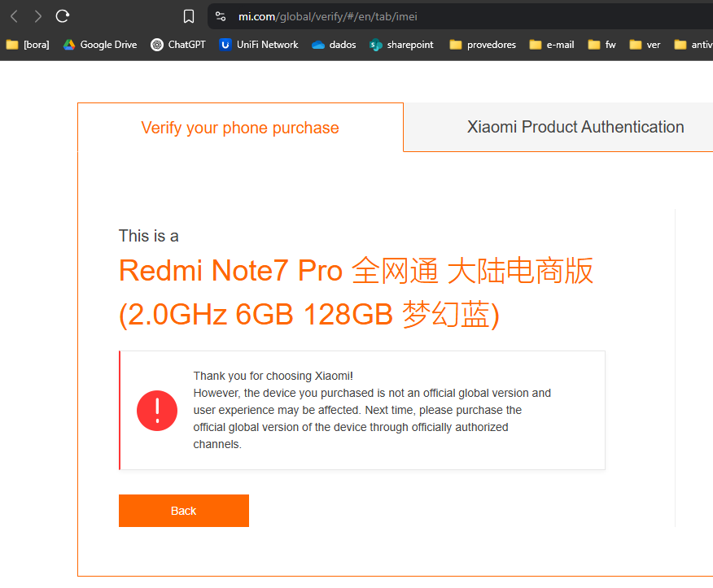Open the dados cloud bookmark
The width and height of the screenshot is (713, 588).
[x=334, y=45]
